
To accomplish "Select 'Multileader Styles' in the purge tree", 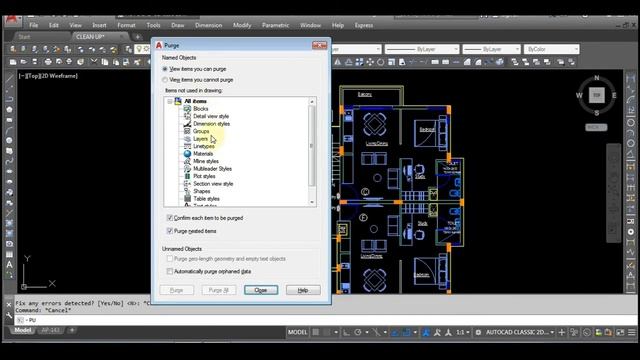I will pyautogui.click(x=212, y=169).
